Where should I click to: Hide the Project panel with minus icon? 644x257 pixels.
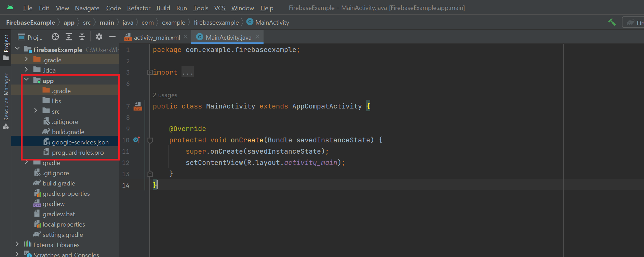coord(112,37)
